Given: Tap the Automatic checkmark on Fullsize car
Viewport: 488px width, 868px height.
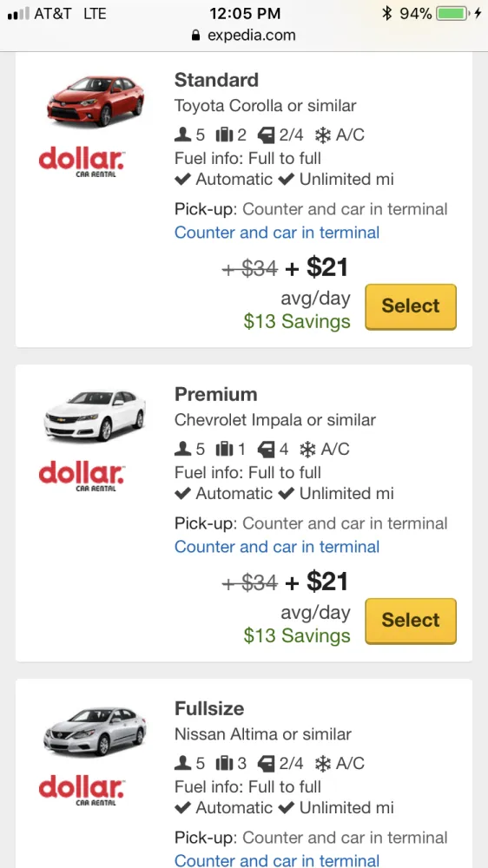Looking at the screenshot, I should (x=183, y=808).
